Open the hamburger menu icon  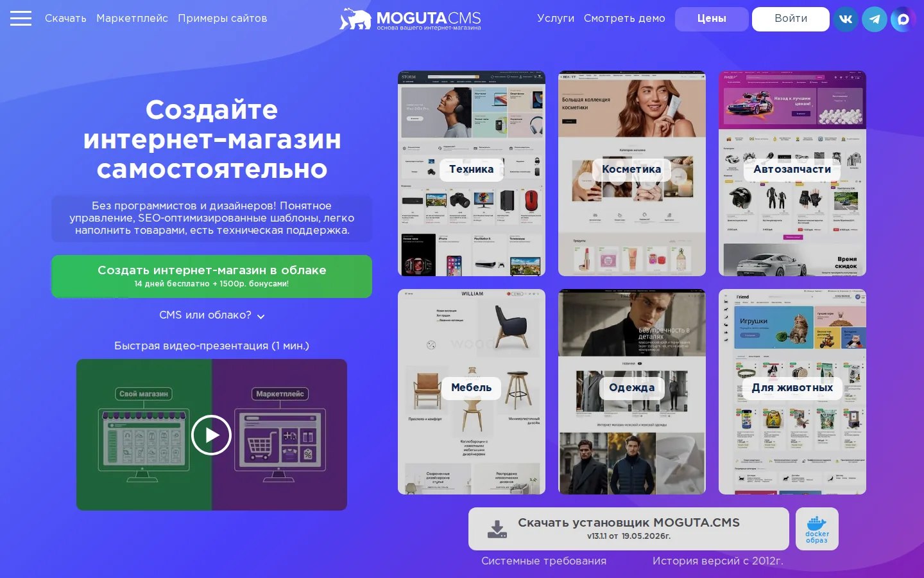click(x=21, y=18)
